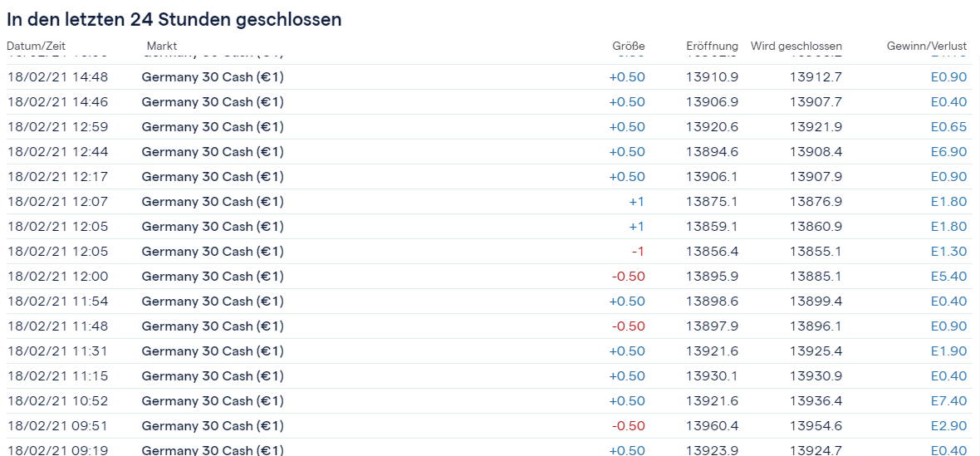Click the Gewinn/Verlust column header
This screenshot has height=456, width=980.
[927, 46]
